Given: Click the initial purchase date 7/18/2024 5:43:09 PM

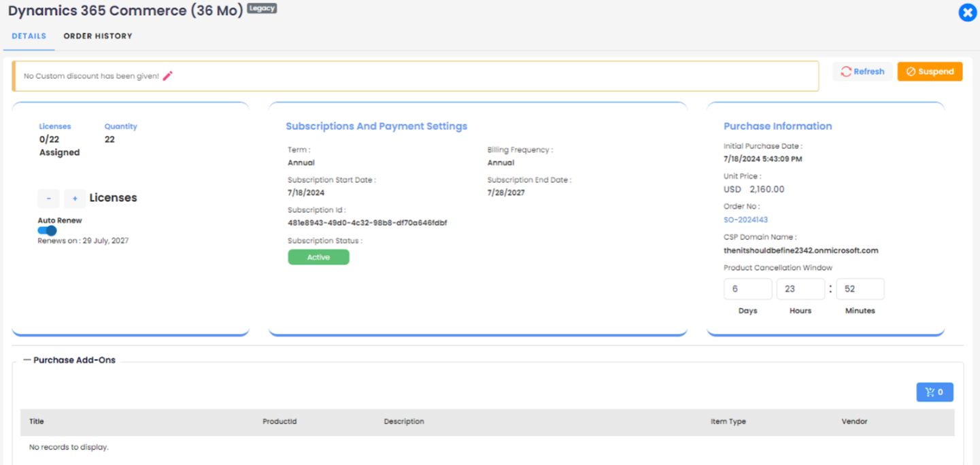Looking at the screenshot, I should (x=763, y=159).
